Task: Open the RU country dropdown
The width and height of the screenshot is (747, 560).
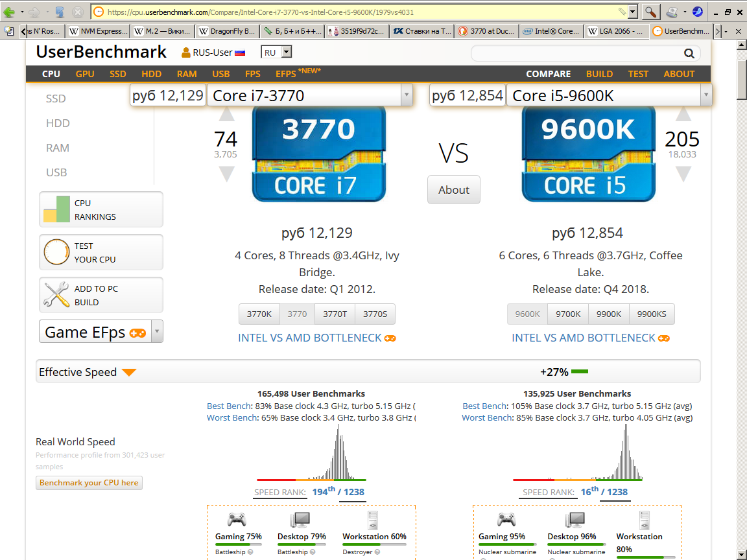Action: click(x=286, y=52)
